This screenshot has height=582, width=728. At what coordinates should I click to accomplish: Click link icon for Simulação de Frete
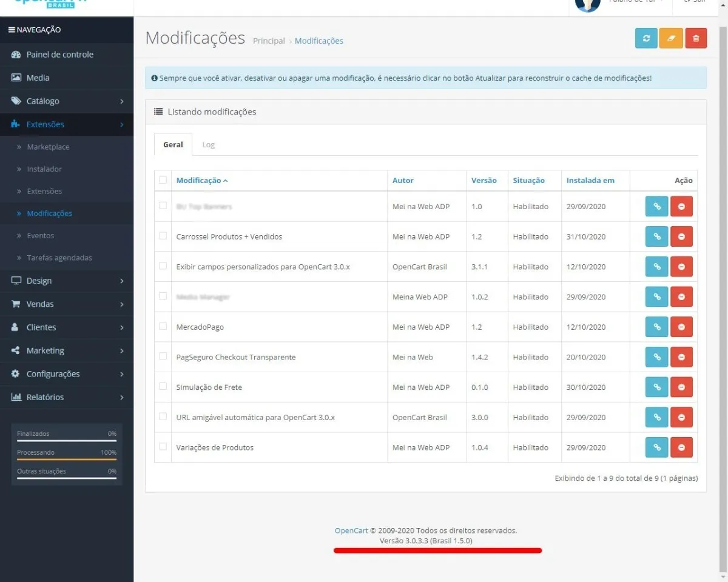[656, 387]
